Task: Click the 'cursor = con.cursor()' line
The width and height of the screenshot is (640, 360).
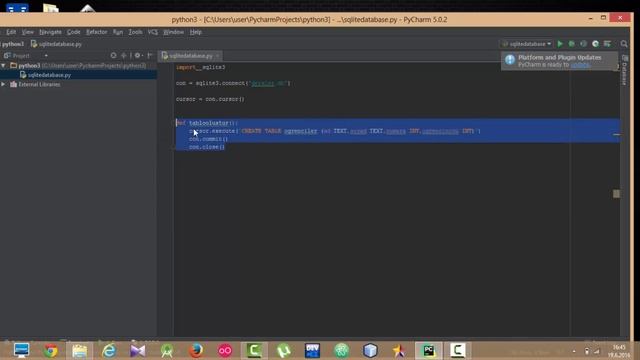Action: tap(210, 99)
